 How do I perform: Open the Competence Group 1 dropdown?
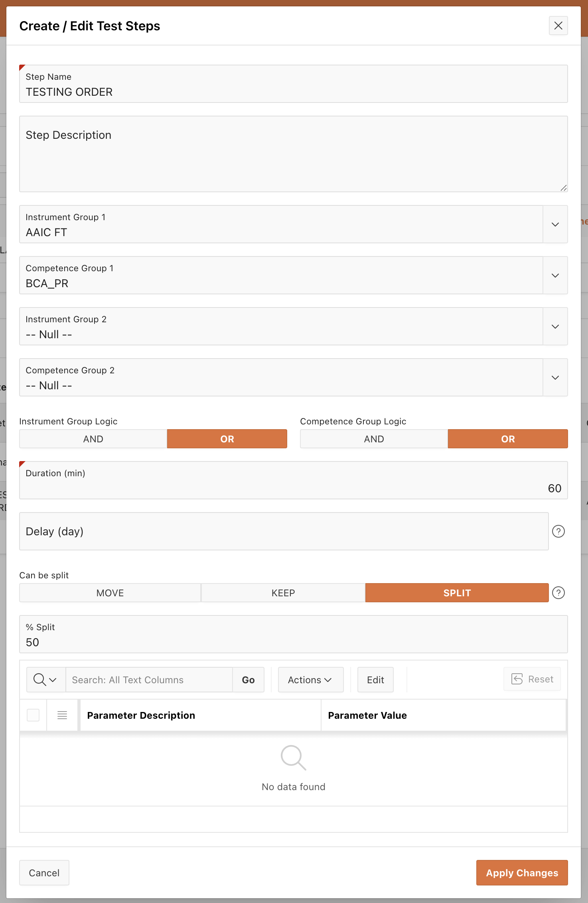pos(555,276)
